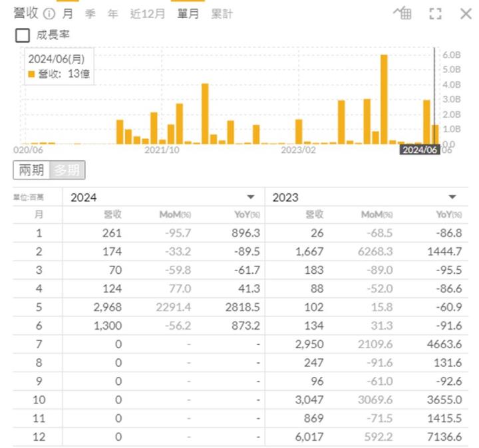This screenshot has width=479, height=448.
Task: Click the 2024/06 timeline marker label
Action: click(x=420, y=150)
